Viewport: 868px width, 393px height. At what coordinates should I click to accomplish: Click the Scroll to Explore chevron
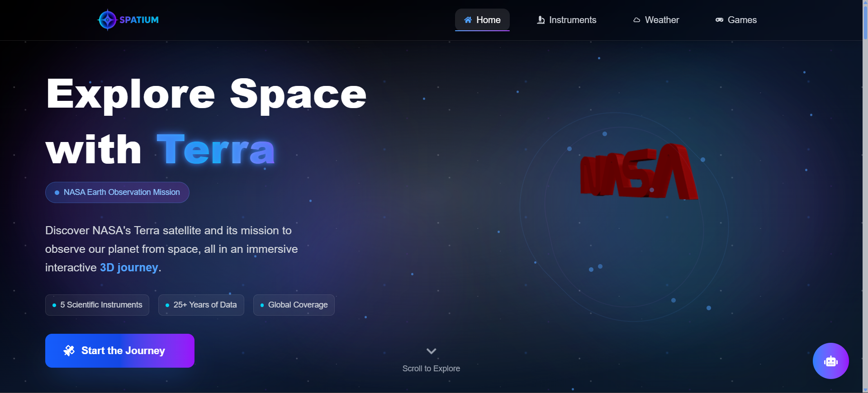click(432, 351)
